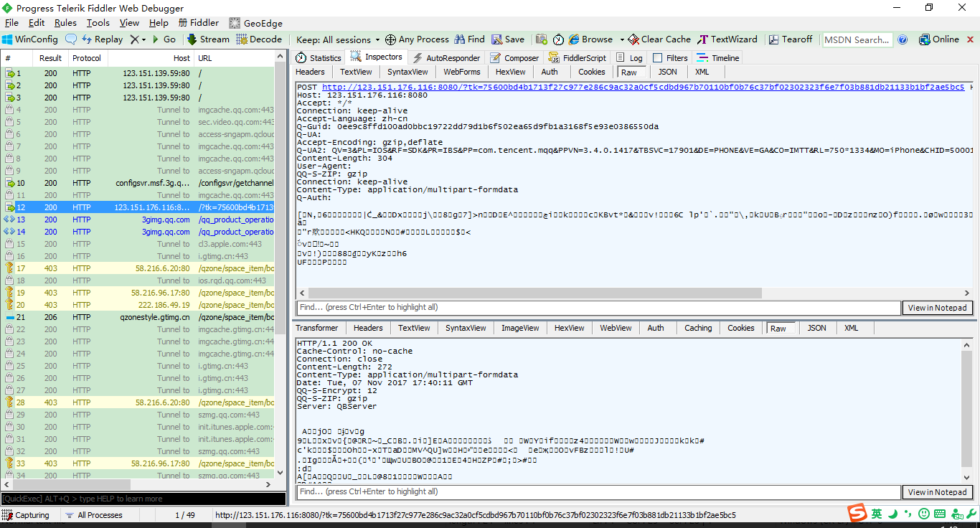This screenshot has height=528, width=980.
Task: Click the Sogou input method S icon
Action: coord(857,514)
